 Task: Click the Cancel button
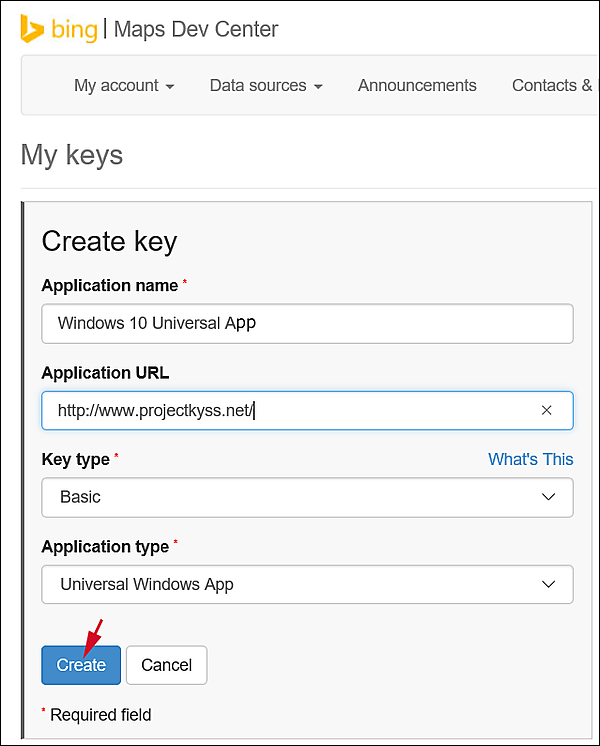167,665
